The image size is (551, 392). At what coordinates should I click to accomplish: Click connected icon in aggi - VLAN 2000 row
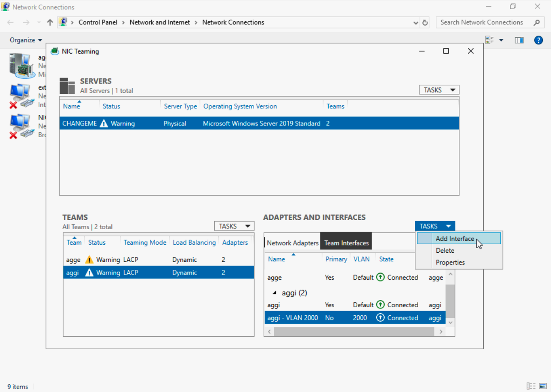click(x=380, y=317)
